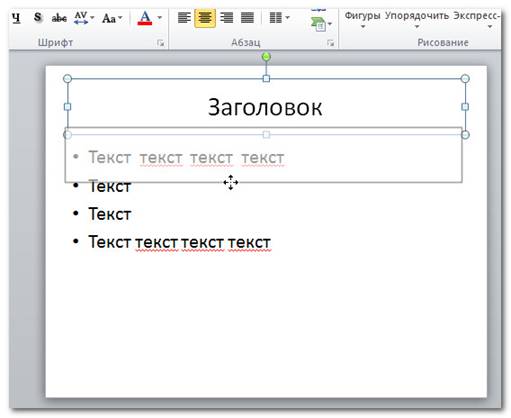The width and height of the screenshot is (511, 418).
Task: Click the green rotation handle
Action: click(x=266, y=57)
